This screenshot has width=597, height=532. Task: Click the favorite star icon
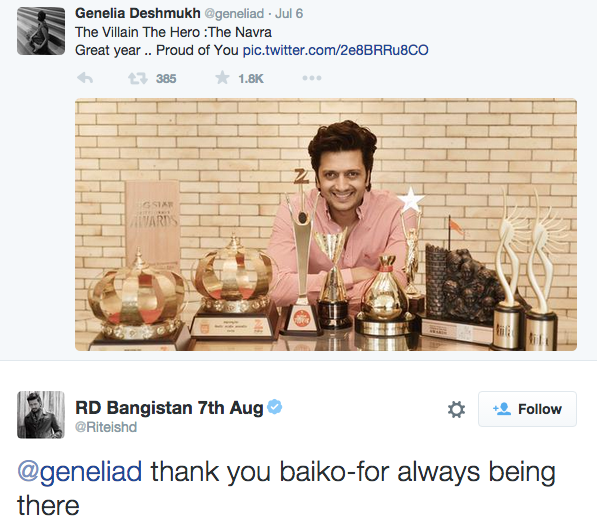222,78
